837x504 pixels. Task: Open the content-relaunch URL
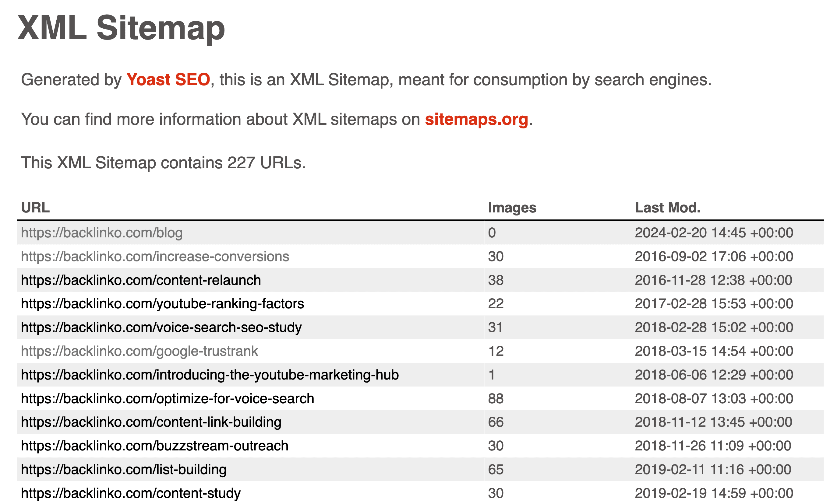pyautogui.click(x=141, y=280)
